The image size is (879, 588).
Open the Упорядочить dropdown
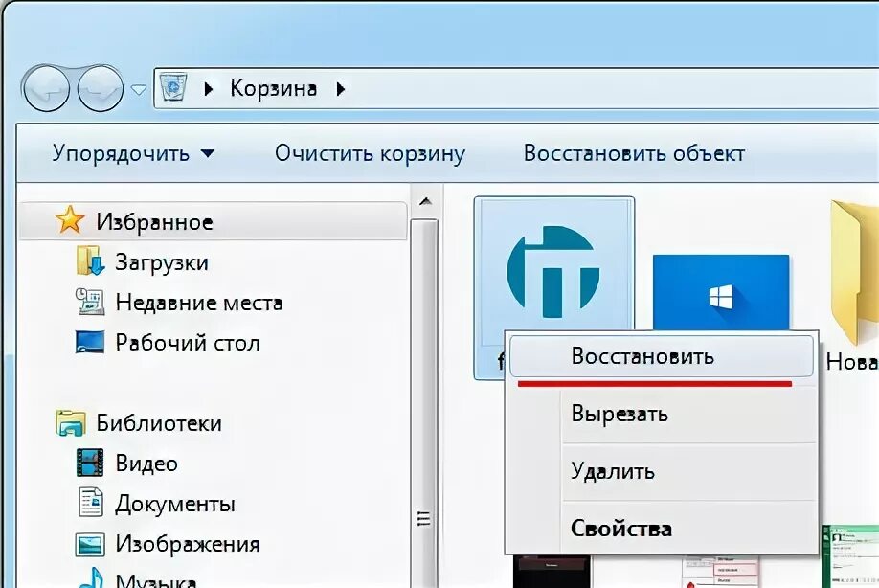point(134,152)
